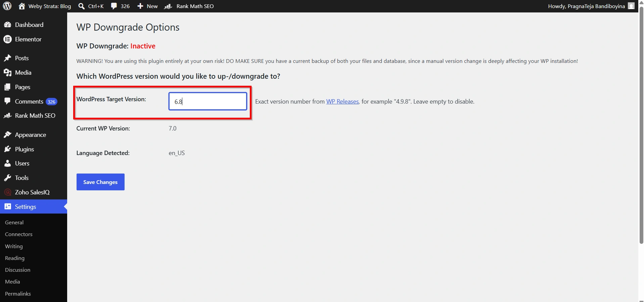This screenshot has height=302, width=644.
Task: Select the Settings menu item
Action: pos(34,206)
